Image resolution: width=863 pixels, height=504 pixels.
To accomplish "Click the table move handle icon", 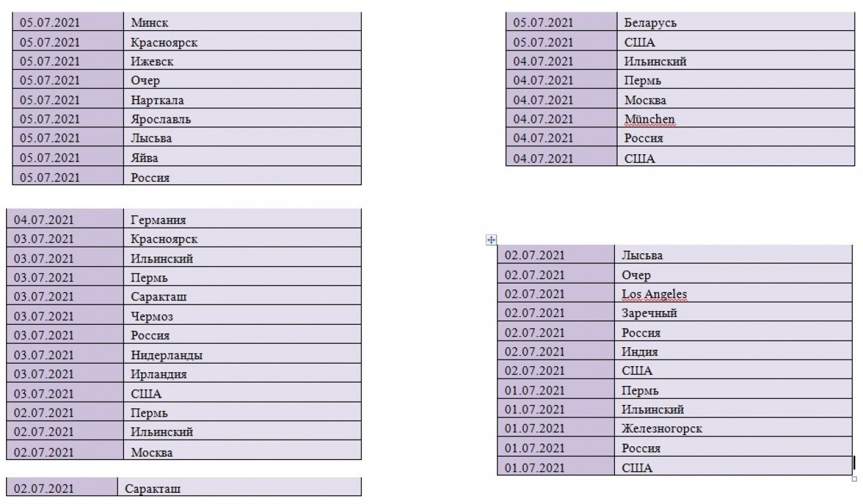I will [491, 240].
